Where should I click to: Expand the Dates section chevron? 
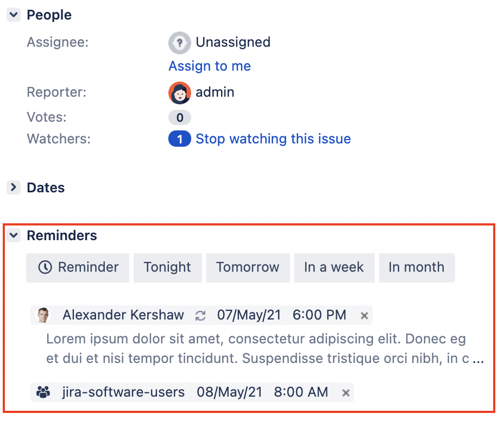(14, 187)
